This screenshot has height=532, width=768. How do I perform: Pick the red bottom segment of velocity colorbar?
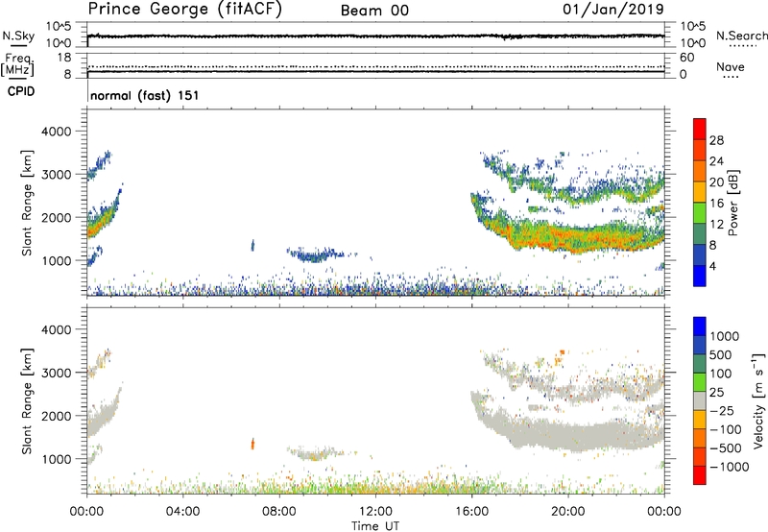(x=700, y=475)
